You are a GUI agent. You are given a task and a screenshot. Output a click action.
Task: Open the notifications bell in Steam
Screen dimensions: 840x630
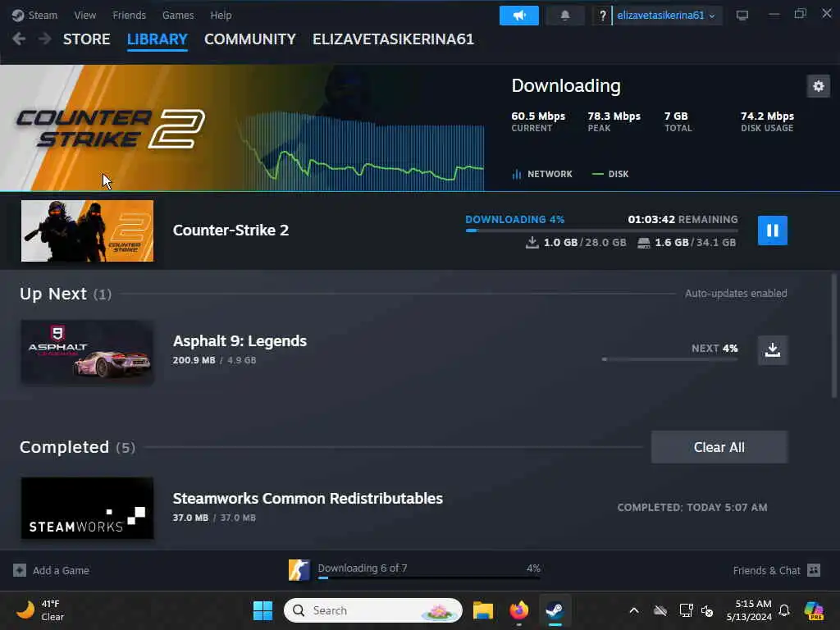pyautogui.click(x=564, y=16)
